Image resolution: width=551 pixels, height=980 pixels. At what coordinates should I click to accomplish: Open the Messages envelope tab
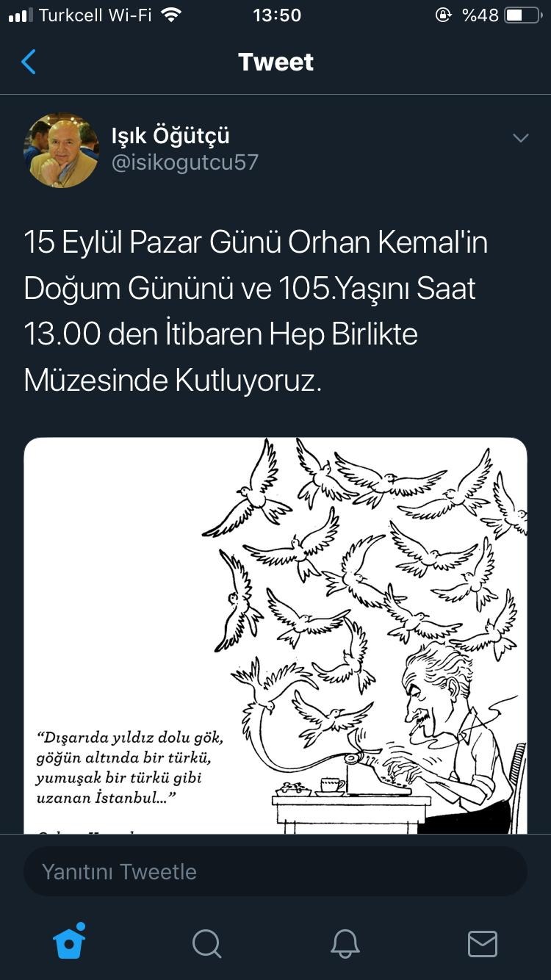(x=483, y=943)
